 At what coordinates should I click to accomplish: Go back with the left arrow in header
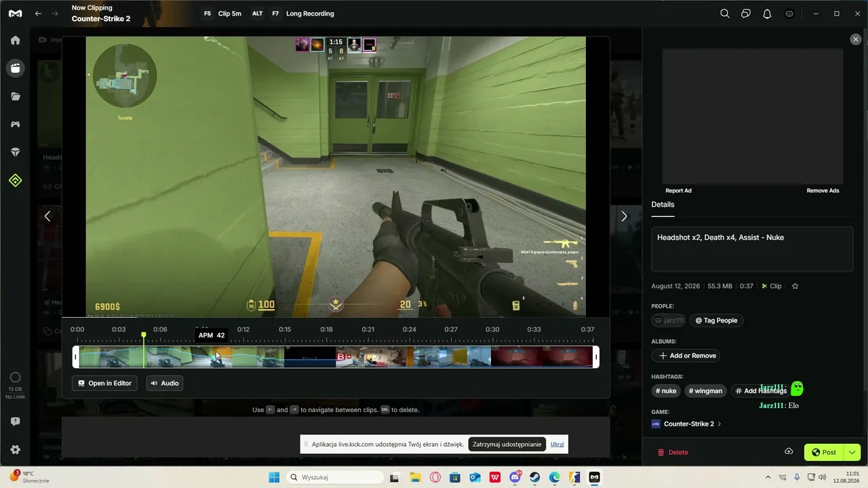click(38, 14)
